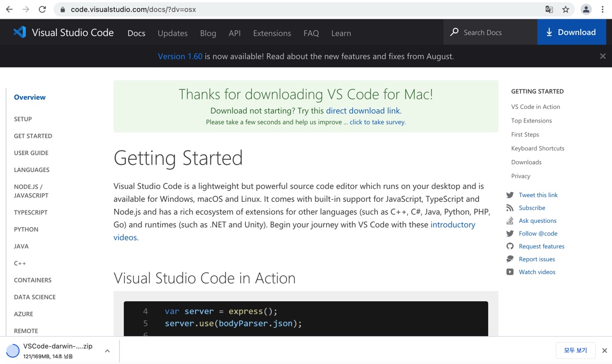Open the Version 1.60 link
This screenshot has height=364, width=612.
point(180,56)
